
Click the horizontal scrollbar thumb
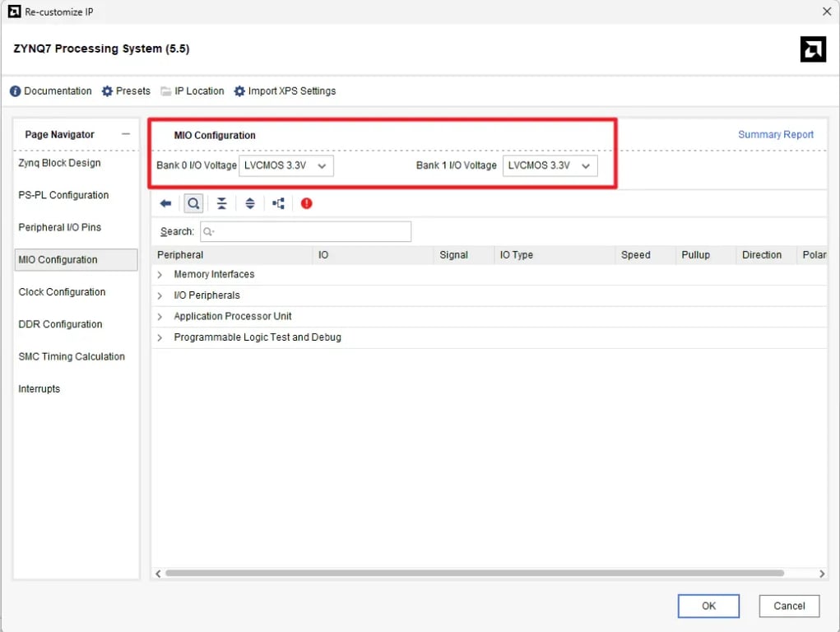pyautogui.click(x=475, y=573)
